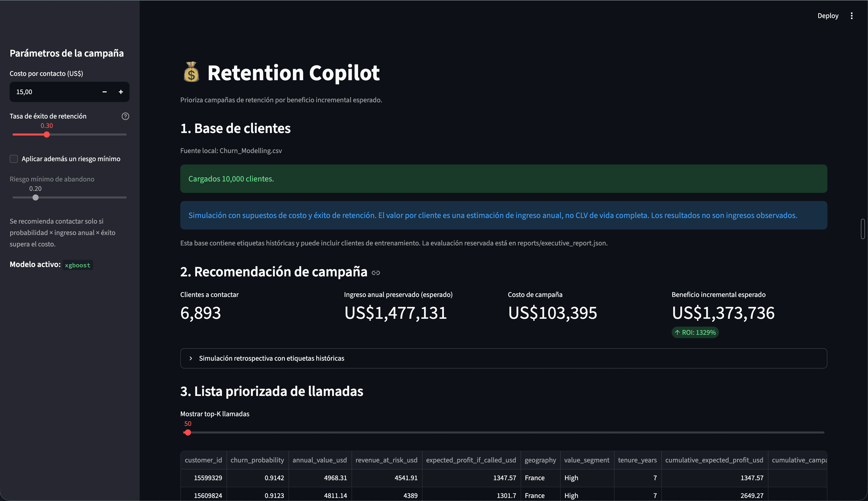The width and height of the screenshot is (868, 501).
Task: Click the money bag emoji in the title
Action: coord(191,72)
